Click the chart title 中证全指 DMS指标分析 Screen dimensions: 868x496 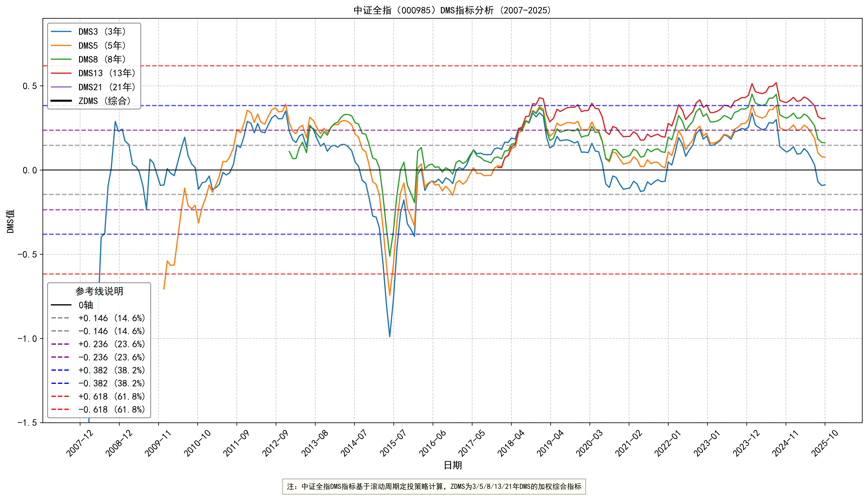point(452,10)
